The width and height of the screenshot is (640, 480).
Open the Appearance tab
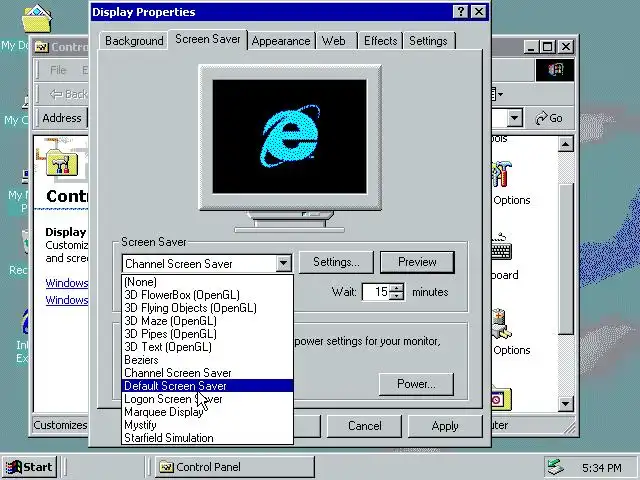tap(281, 41)
